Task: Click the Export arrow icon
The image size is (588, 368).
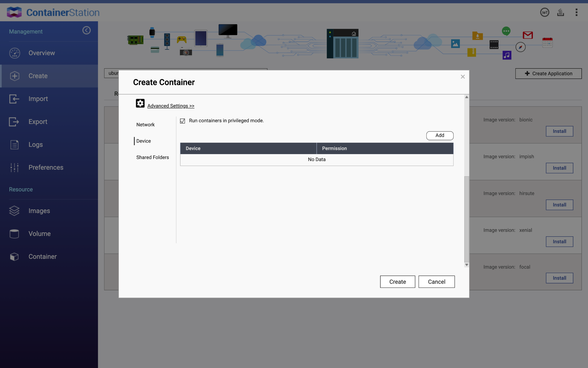Action: [x=14, y=122]
